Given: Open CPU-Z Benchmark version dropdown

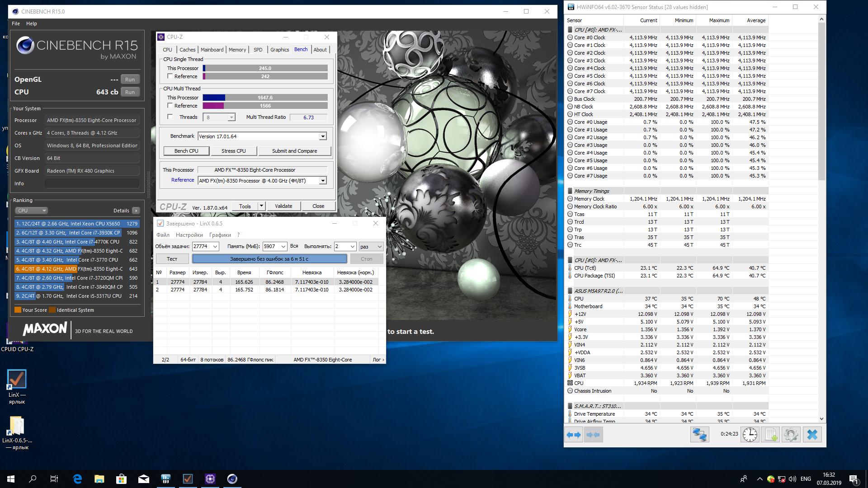Looking at the screenshot, I should pyautogui.click(x=323, y=136).
